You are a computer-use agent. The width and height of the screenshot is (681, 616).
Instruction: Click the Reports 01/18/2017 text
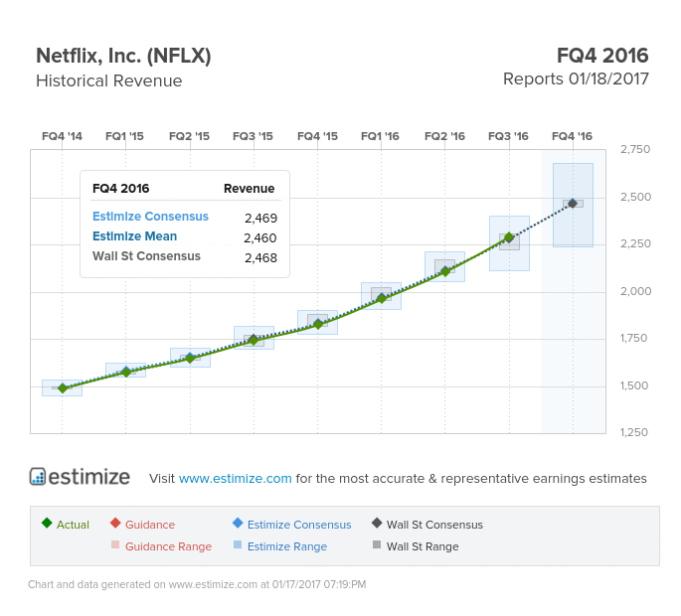pyautogui.click(x=576, y=79)
